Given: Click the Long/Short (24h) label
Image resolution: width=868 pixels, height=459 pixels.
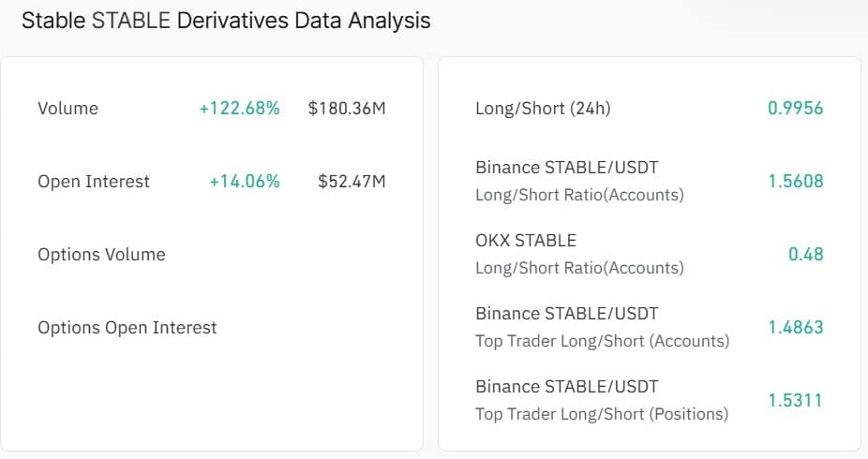Looking at the screenshot, I should [543, 109].
